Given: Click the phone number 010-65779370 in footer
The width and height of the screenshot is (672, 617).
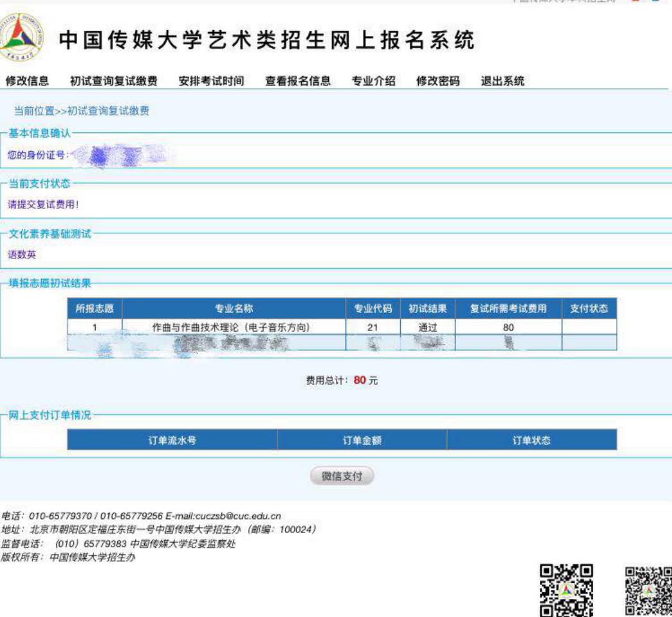Looking at the screenshot, I should pyautogui.click(x=60, y=516).
